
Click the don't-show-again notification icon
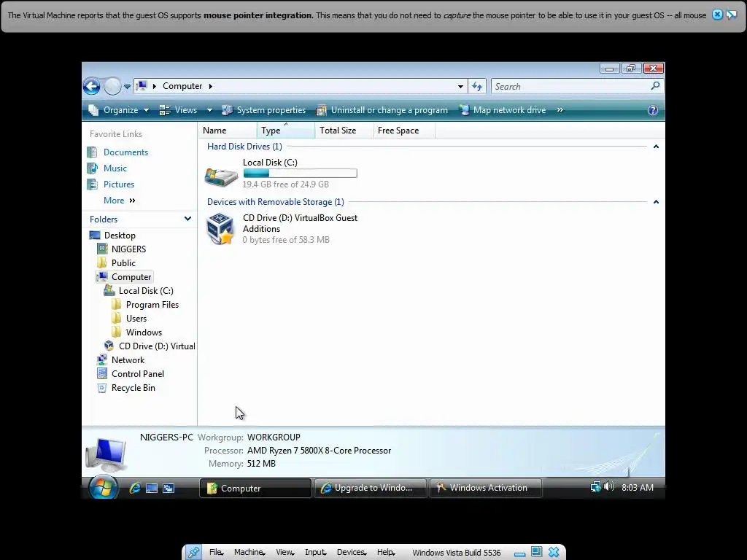click(731, 15)
